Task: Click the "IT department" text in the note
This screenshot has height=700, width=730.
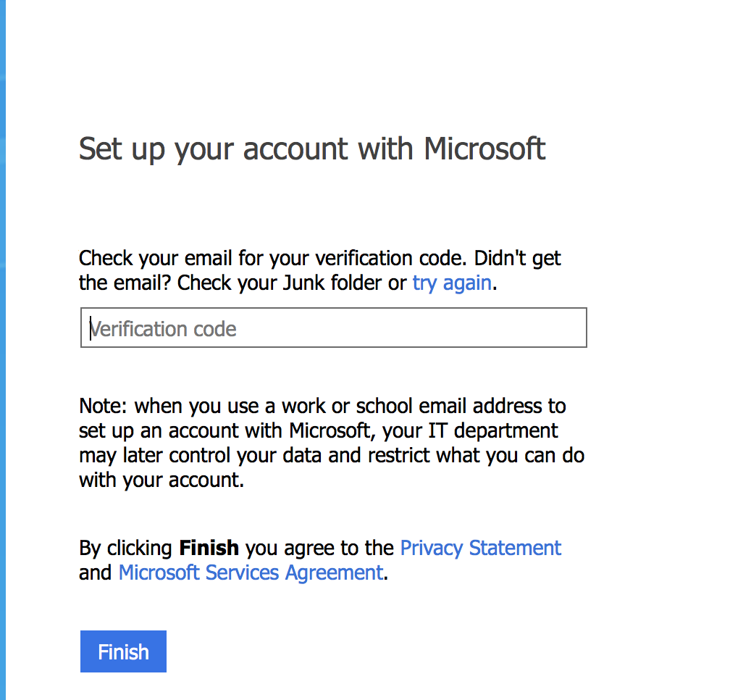Action: click(x=492, y=430)
